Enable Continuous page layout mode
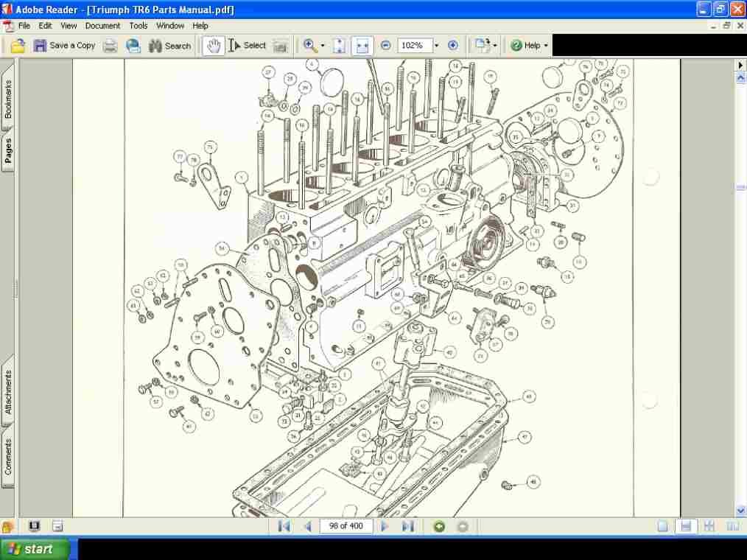Image resolution: width=747 pixels, height=560 pixels. (687, 526)
